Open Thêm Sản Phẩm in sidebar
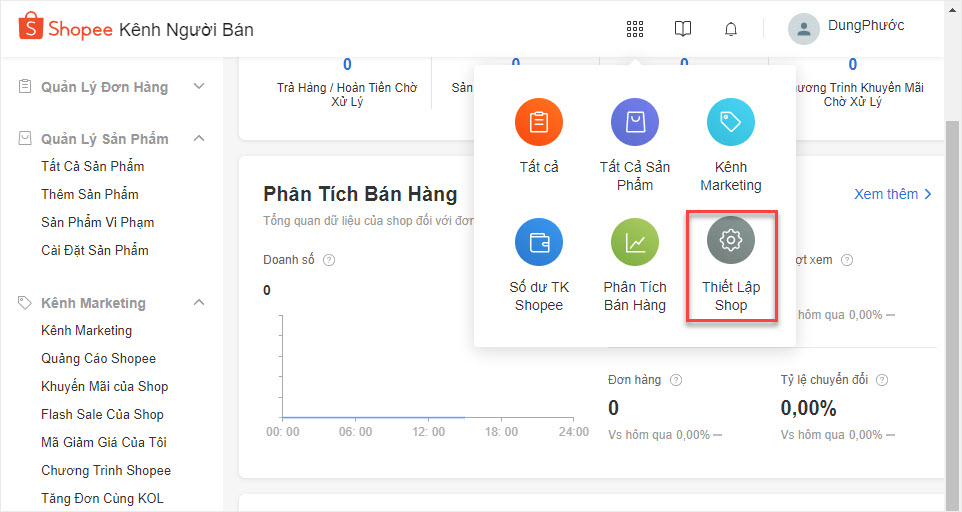The image size is (962, 512). [90, 194]
